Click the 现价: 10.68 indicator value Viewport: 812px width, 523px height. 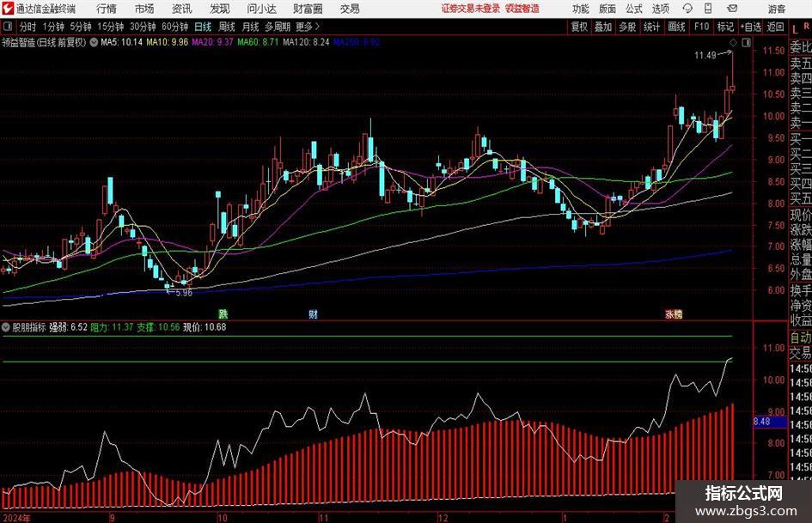[205, 327]
